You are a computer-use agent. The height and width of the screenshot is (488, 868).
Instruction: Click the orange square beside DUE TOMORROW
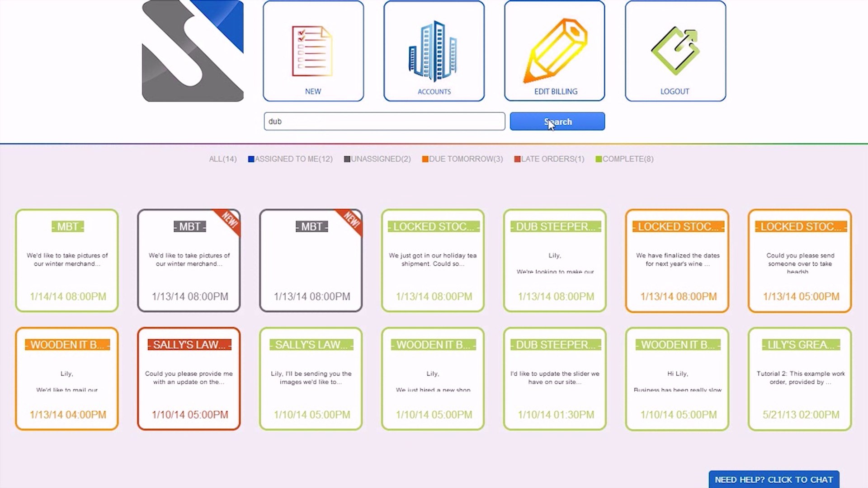425,159
